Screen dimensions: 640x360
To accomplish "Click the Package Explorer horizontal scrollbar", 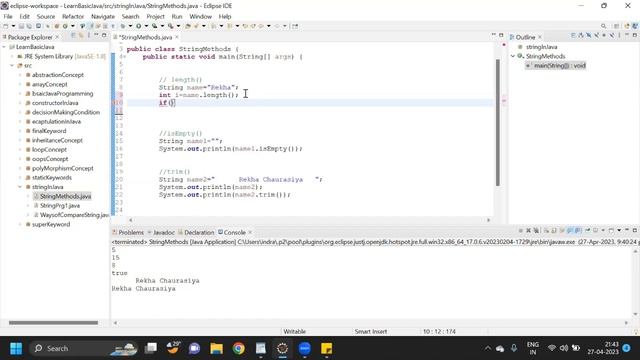I will coord(53,322).
